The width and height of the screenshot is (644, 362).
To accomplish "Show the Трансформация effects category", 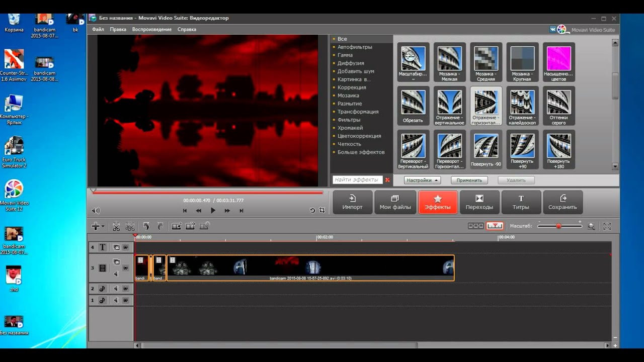I will click(x=358, y=112).
